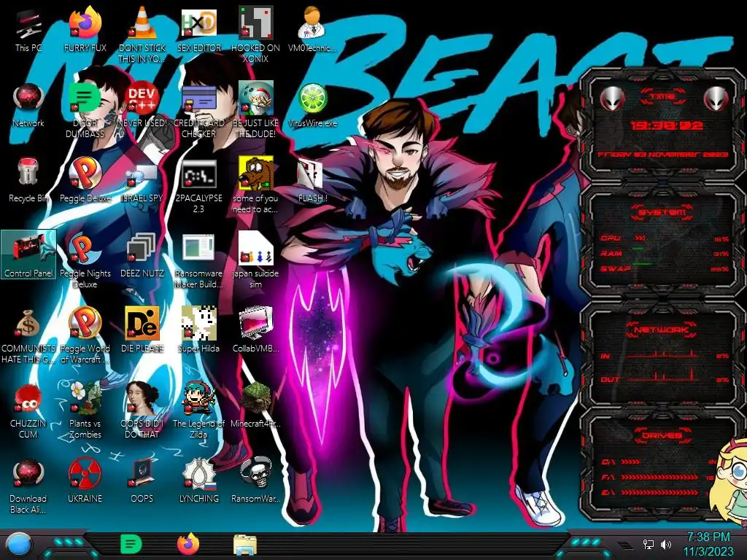Image resolution: width=747 pixels, height=560 pixels.
Task: Open the portrait painting OOPS DID I shortcut
Action: (x=142, y=411)
